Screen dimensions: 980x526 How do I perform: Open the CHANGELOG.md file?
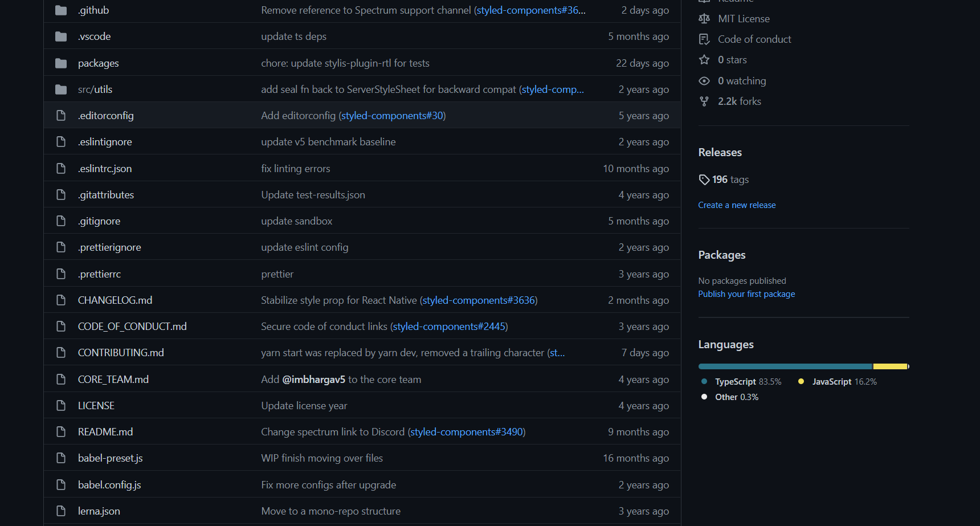point(115,300)
